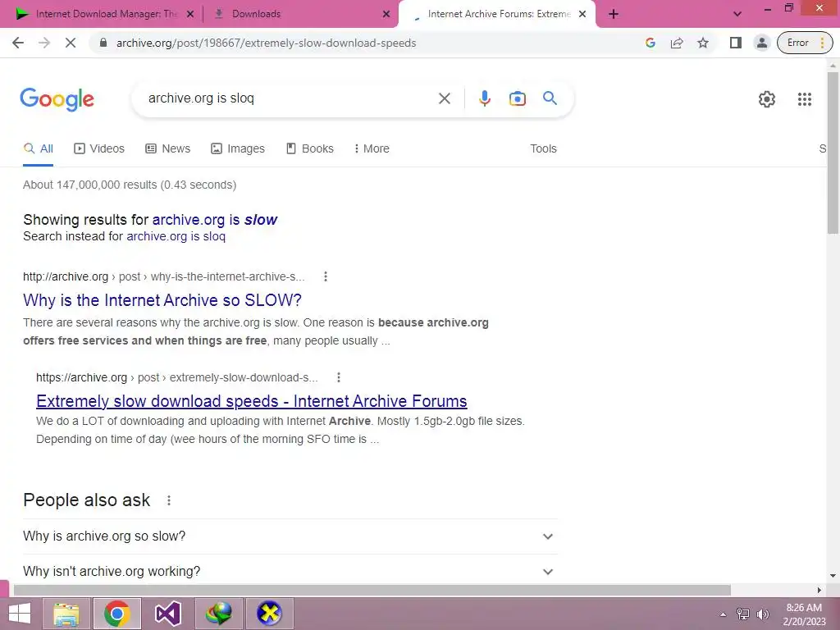The width and height of the screenshot is (840, 630).
Task: Click the horizontal scrollbar thumb
Action: [x=372, y=590]
